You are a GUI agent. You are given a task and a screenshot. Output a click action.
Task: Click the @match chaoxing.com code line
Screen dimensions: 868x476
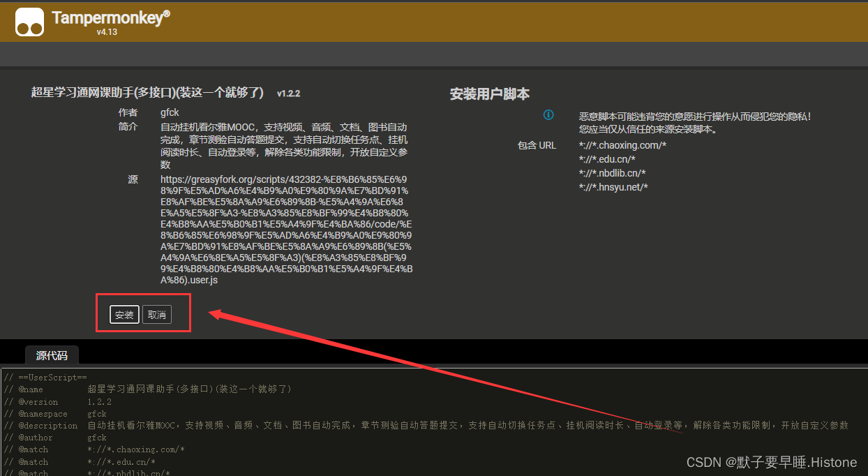point(94,449)
